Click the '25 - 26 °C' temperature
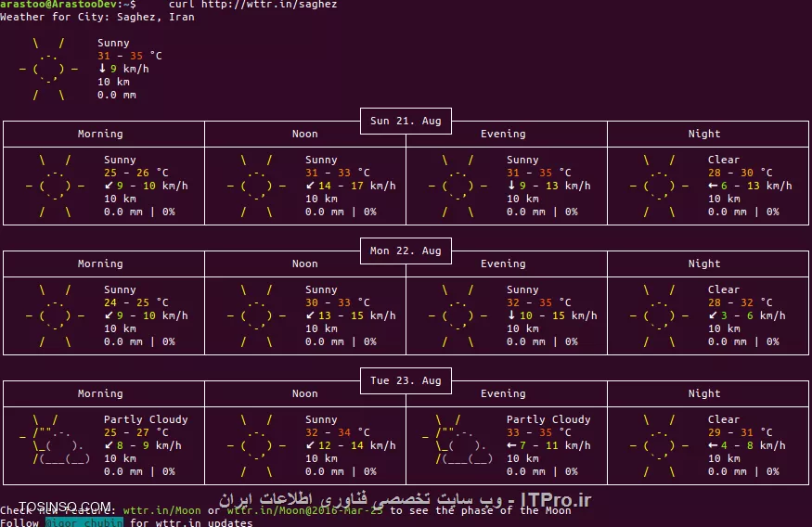Image resolution: width=812 pixels, height=527 pixels. (x=135, y=173)
